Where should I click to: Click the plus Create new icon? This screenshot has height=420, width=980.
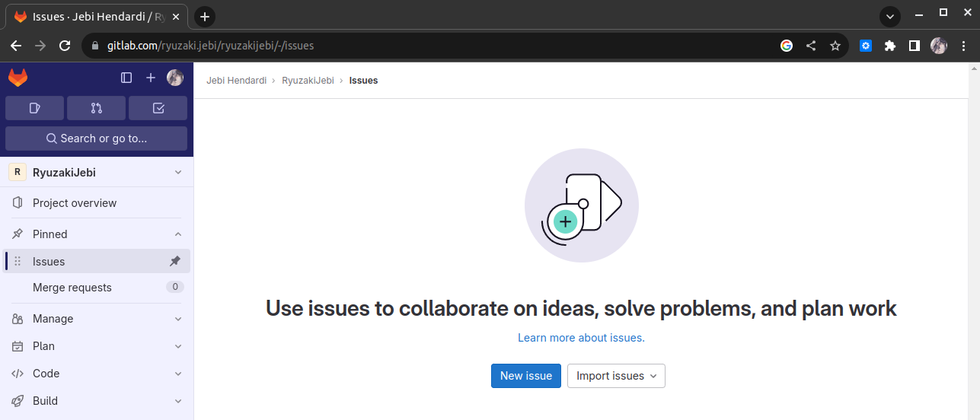point(151,78)
